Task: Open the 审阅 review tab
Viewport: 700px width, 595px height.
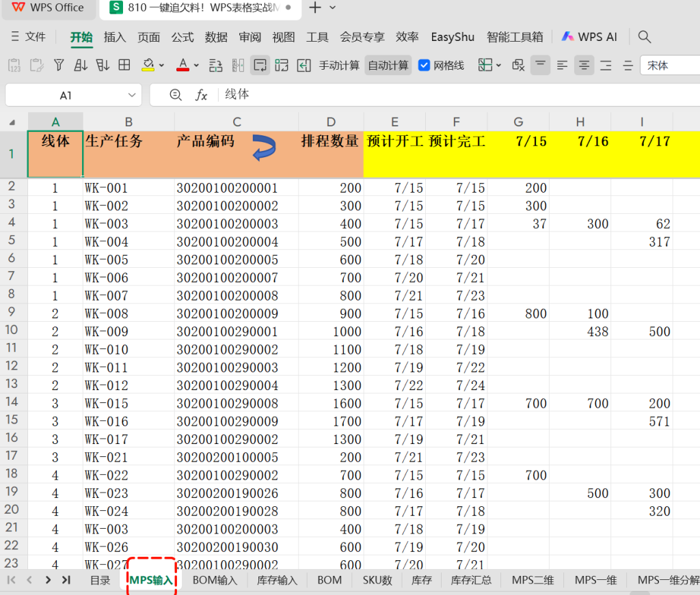Action: click(x=250, y=37)
